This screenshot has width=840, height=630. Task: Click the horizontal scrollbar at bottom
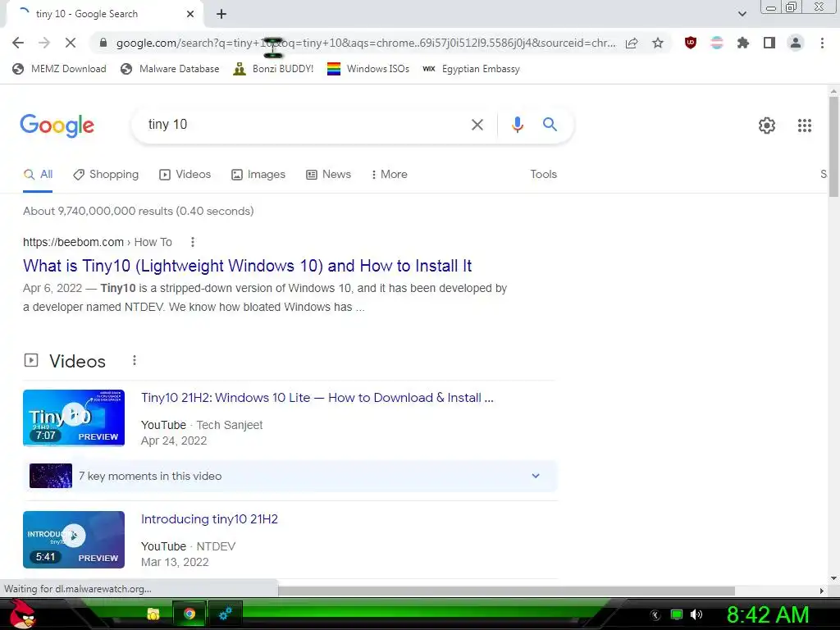[506, 591]
